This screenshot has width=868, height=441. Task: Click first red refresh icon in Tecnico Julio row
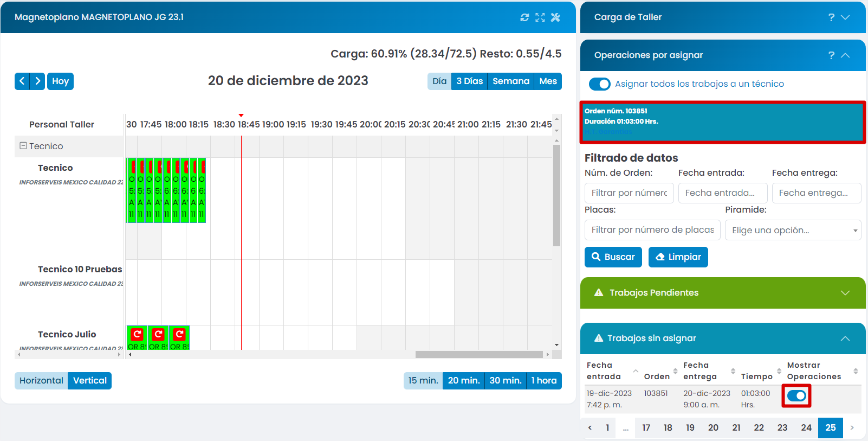pos(137,334)
